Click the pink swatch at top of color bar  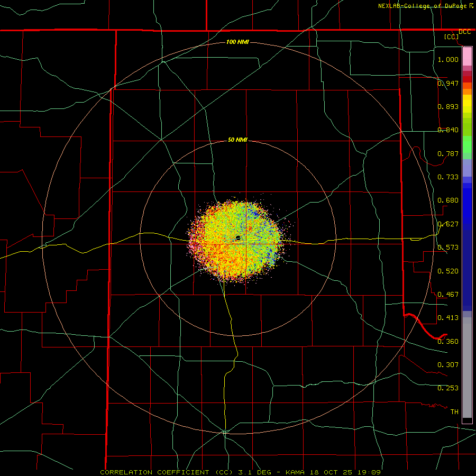pos(467,57)
